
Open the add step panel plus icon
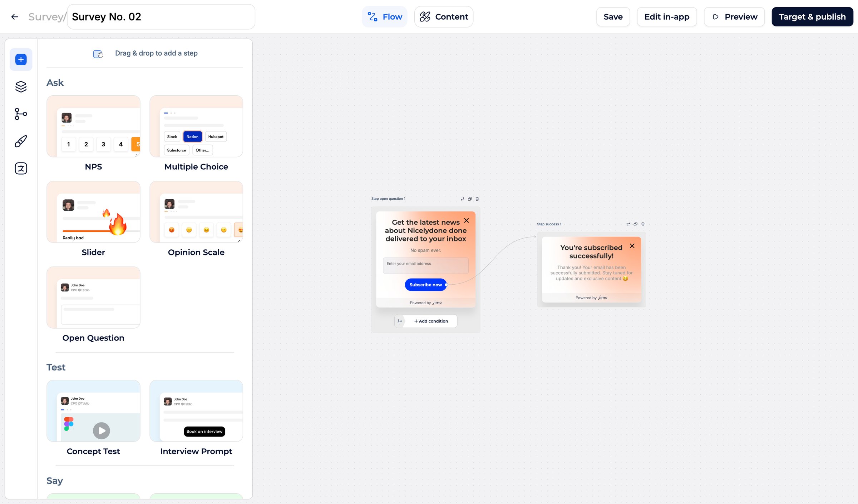[x=21, y=59]
